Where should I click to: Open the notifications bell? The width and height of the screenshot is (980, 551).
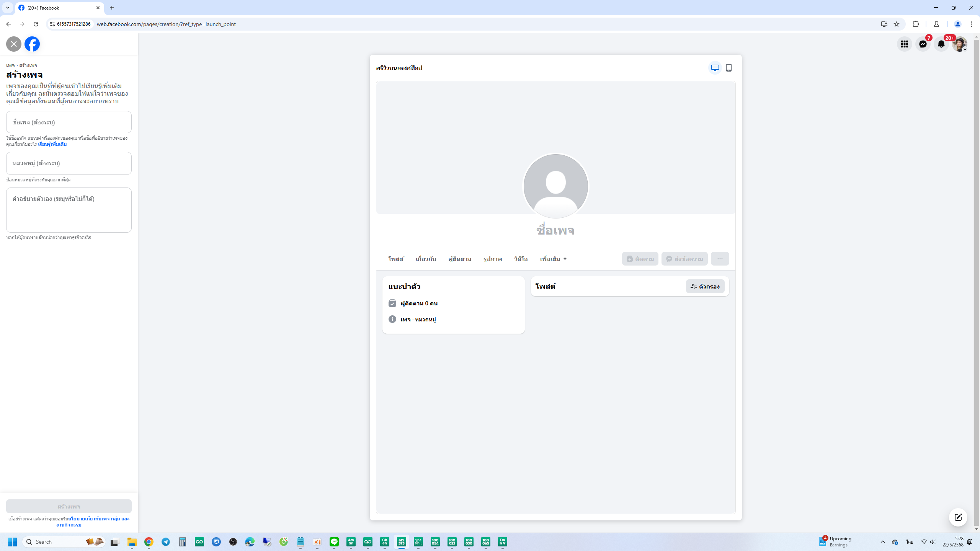click(x=941, y=44)
